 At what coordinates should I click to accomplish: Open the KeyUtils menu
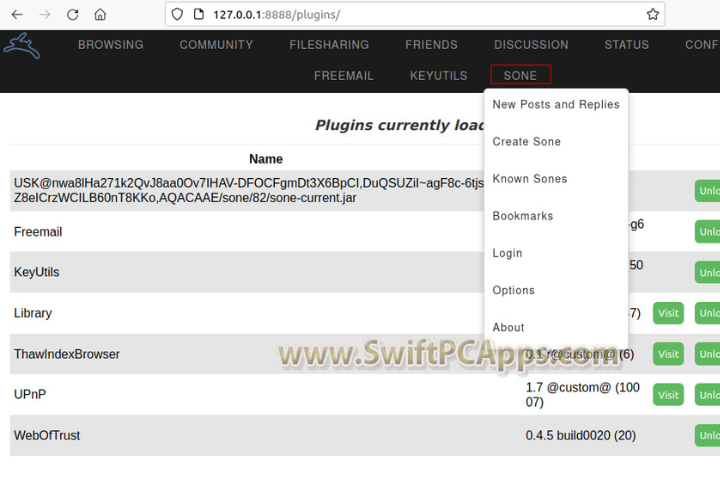pyautogui.click(x=439, y=75)
